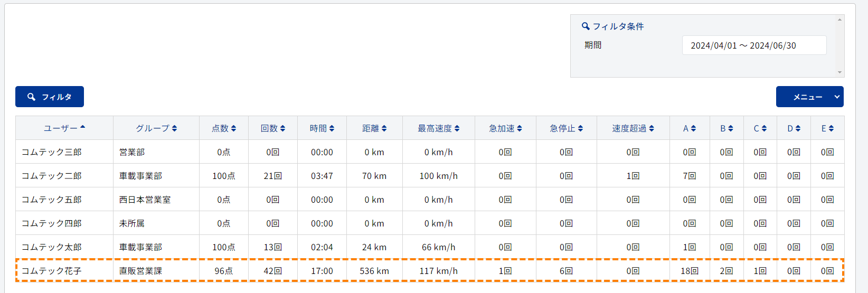Screen dimensions: 868x293
Task: Select the コムテック二郎 user row
Action: tap(430, 176)
